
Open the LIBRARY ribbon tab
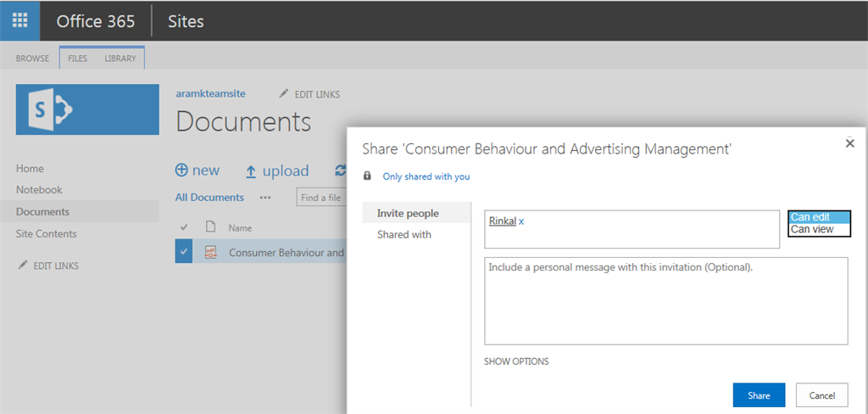pos(120,59)
